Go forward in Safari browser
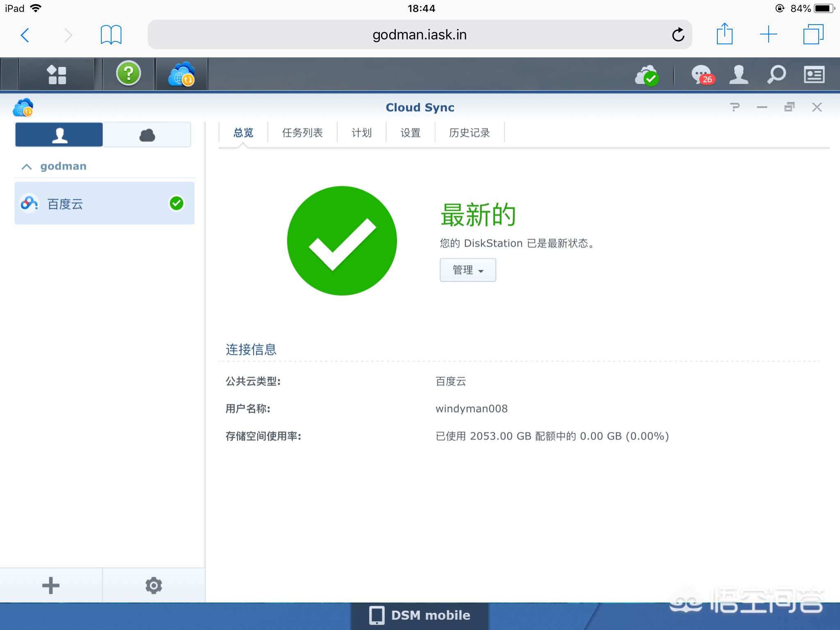840x630 pixels. (68, 35)
